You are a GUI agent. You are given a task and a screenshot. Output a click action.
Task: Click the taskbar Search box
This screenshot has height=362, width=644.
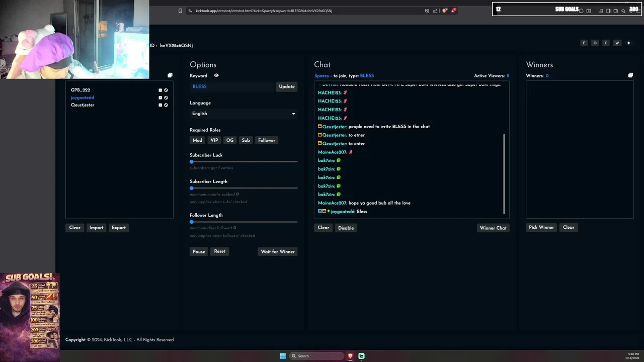coord(317,356)
